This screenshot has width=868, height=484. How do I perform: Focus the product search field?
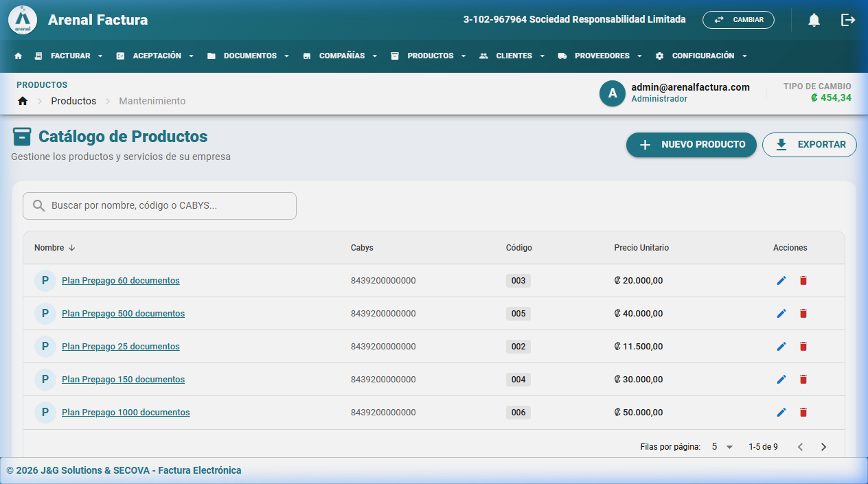pos(159,206)
